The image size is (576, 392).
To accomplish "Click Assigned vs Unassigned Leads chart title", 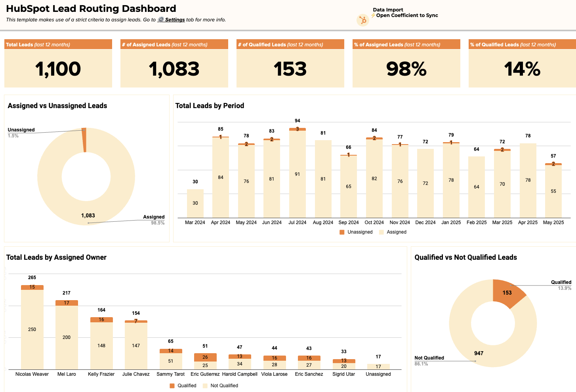I will tap(57, 106).
